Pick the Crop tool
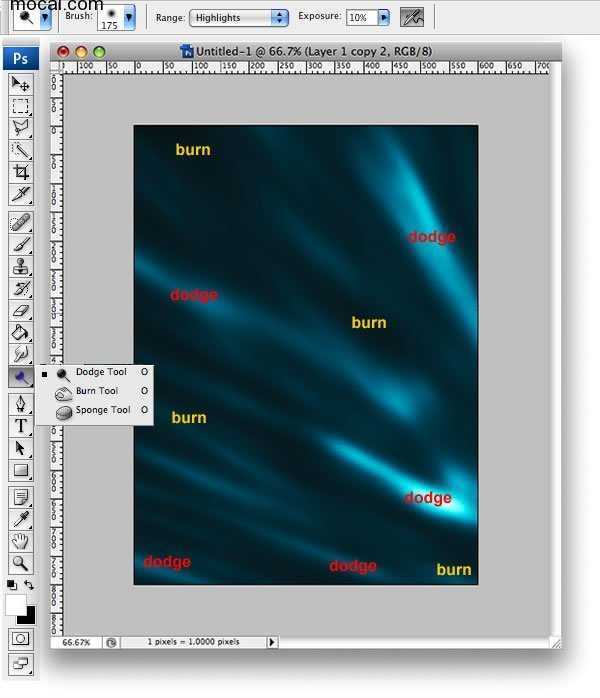 pyautogui.click(x=20, y=172)
